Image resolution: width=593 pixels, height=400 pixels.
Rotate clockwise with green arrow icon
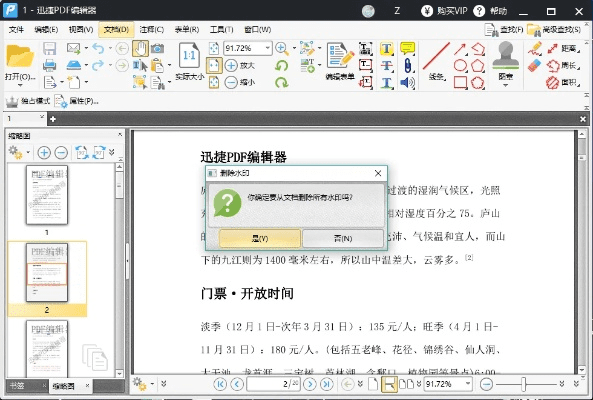[281, 82]
